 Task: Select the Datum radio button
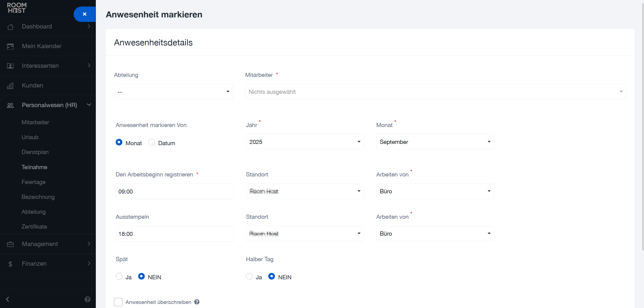152,142
